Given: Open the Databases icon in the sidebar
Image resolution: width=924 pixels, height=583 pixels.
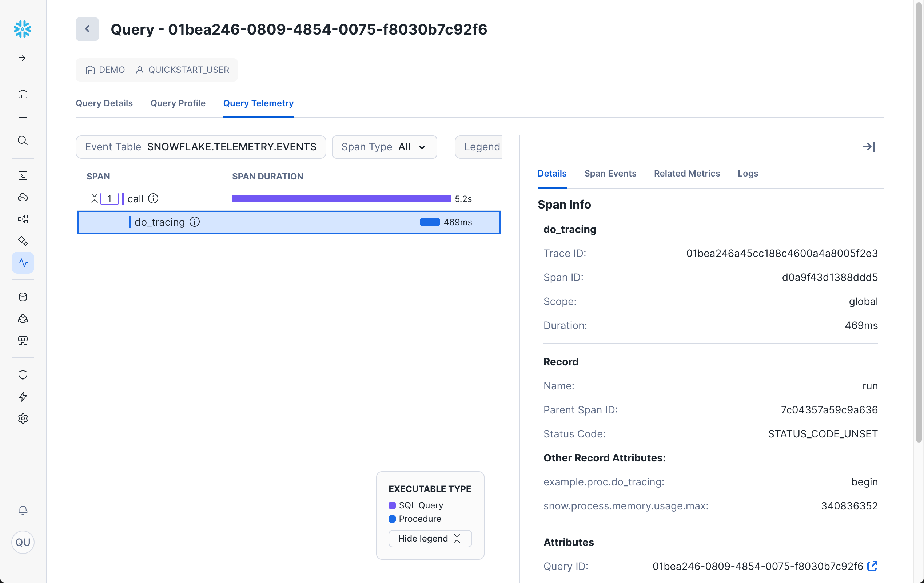Looking at the screenshot, I should tap(23, 297).
